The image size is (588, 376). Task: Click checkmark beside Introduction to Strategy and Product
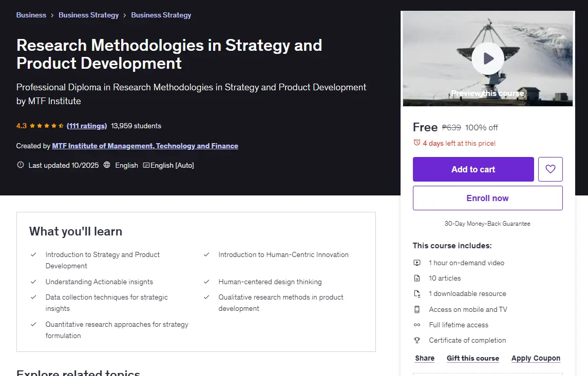click(33, 254)
